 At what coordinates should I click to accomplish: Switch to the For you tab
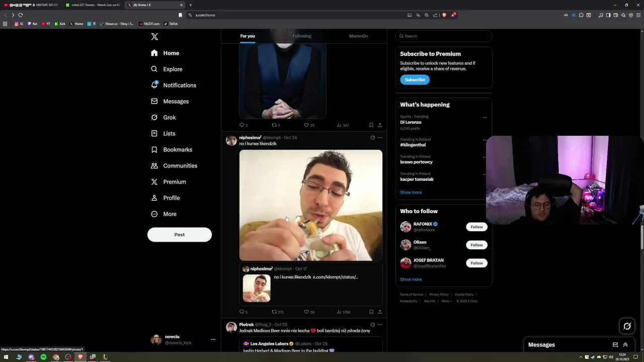(248, 36)
